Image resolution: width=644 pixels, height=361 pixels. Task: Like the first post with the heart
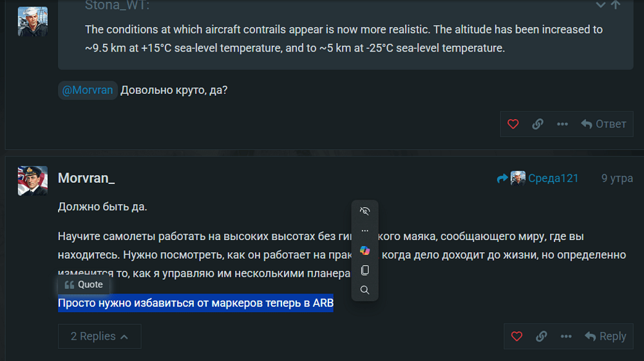pyautogui.click(x=513, y=124)
